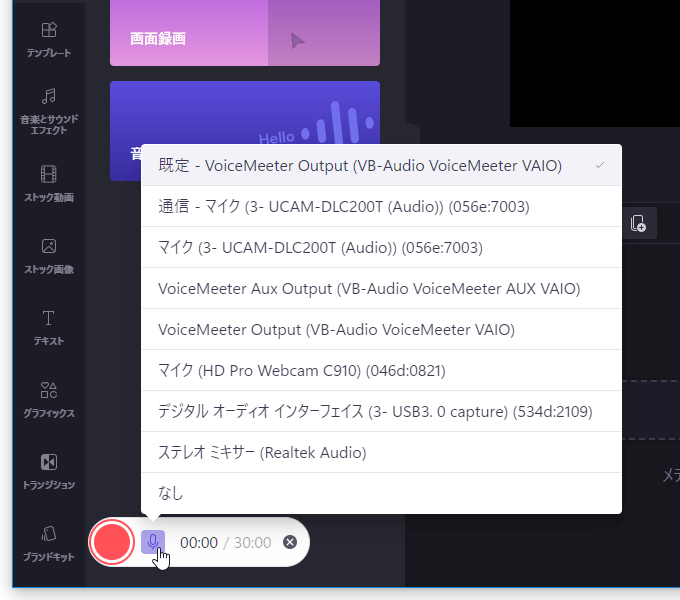Select 通信 - マイク (3- UCAM-DLC200T) option
The image size is (680, 600).
pos(381,206)
